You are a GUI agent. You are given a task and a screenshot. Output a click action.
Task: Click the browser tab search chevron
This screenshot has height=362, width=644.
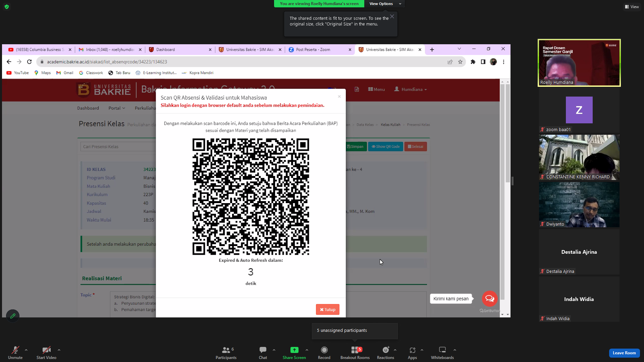pos(459,49)
